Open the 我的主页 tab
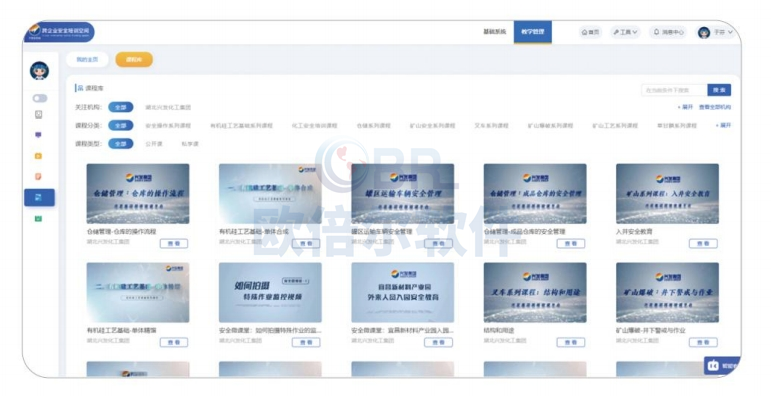Image resolution: width=771 pixels, height=396 pixels. pyautogui.click(x=87, y=60)
